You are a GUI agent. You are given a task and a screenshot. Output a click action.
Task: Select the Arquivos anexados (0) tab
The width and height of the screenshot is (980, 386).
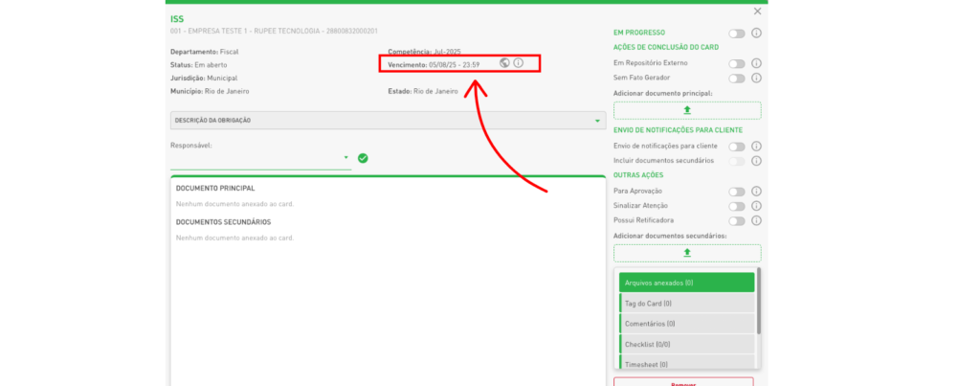tap(687, 283)
